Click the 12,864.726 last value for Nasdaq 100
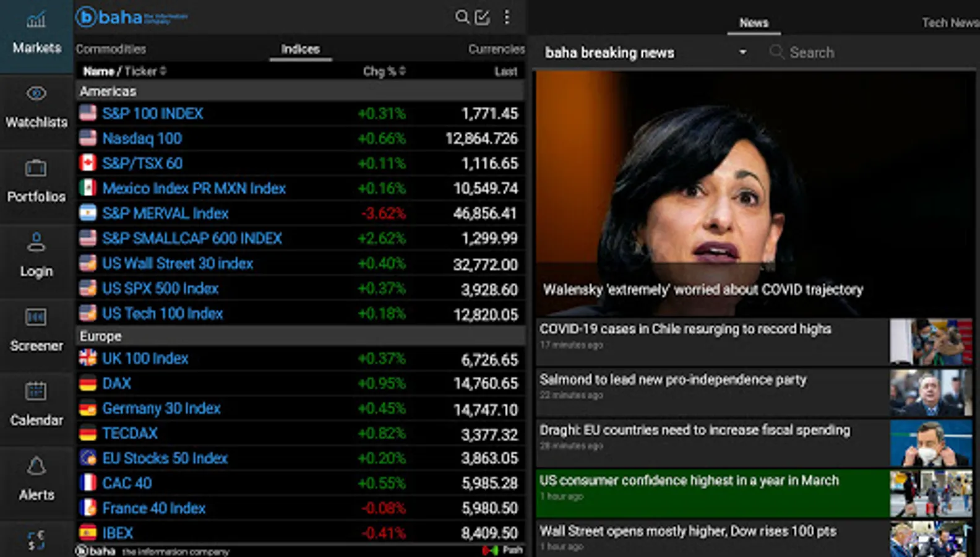The image size is (980, 557). coord(481,139)
